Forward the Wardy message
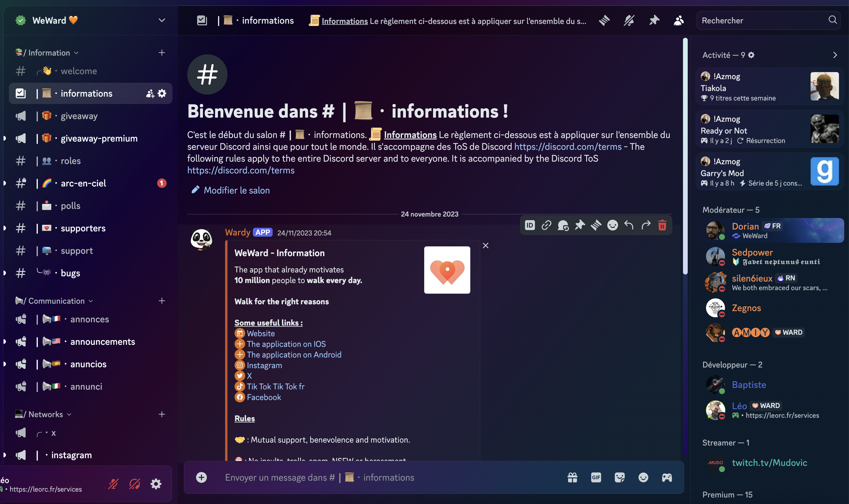The height and width of the screenshot is (504, 849). tap(645, 225)
